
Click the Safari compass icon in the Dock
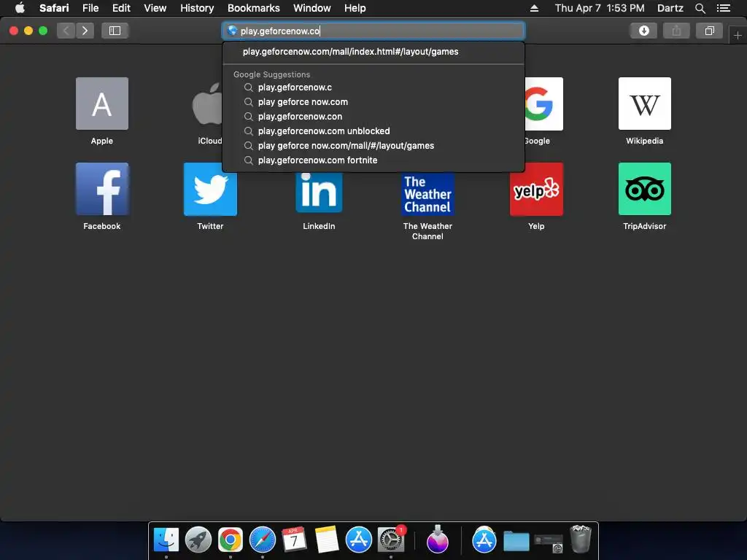(x=263, y=540)
